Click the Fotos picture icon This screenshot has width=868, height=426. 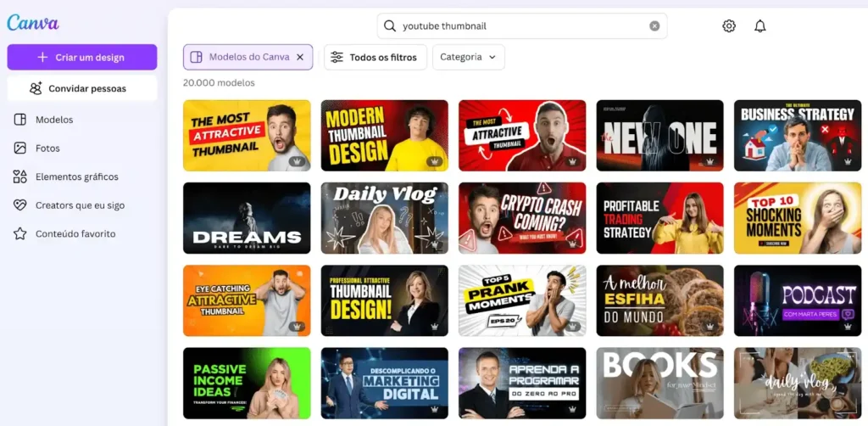(20, 149)
